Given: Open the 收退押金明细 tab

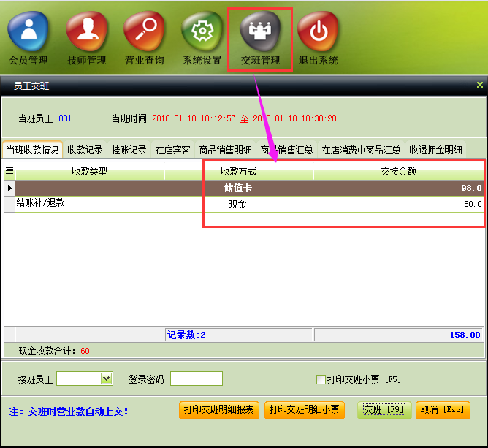Looking at the screenshot, I should [435, 150].
